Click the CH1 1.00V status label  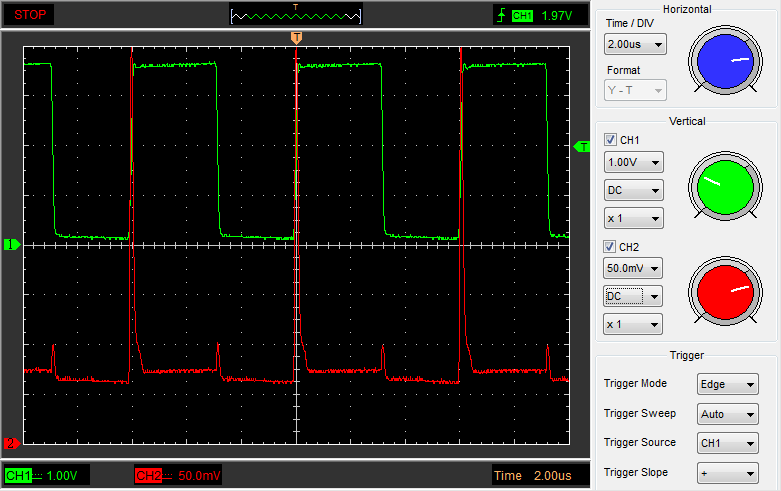click(x=48, y=475)
